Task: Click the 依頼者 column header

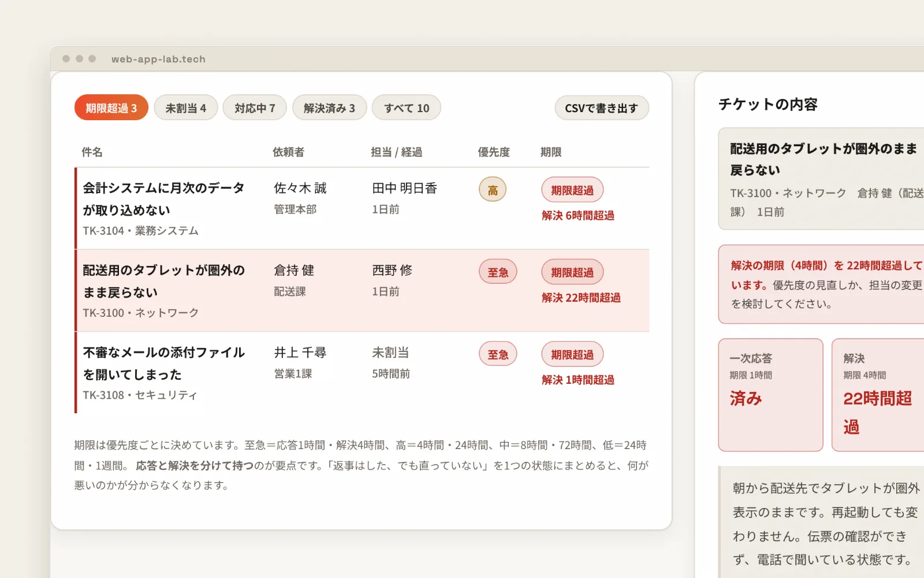Action: pyautogui.click(x=289, y=152)
